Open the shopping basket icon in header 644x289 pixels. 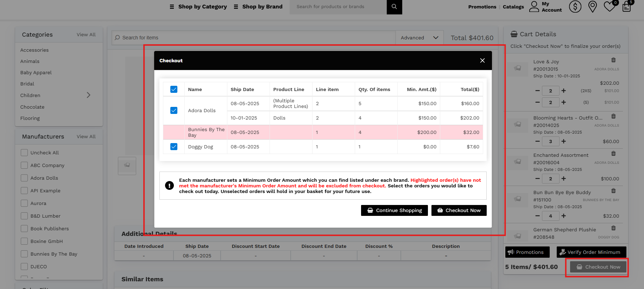[x=627, y=6]
